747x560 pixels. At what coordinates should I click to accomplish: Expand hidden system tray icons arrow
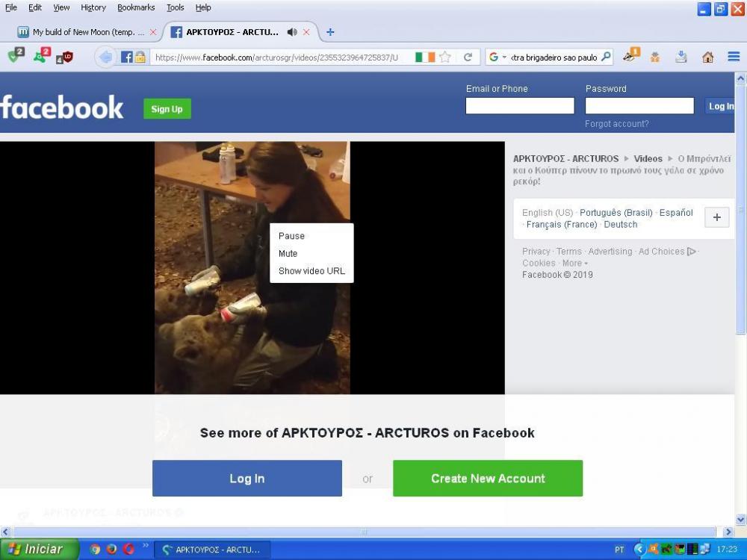click(x=639, y=549)
